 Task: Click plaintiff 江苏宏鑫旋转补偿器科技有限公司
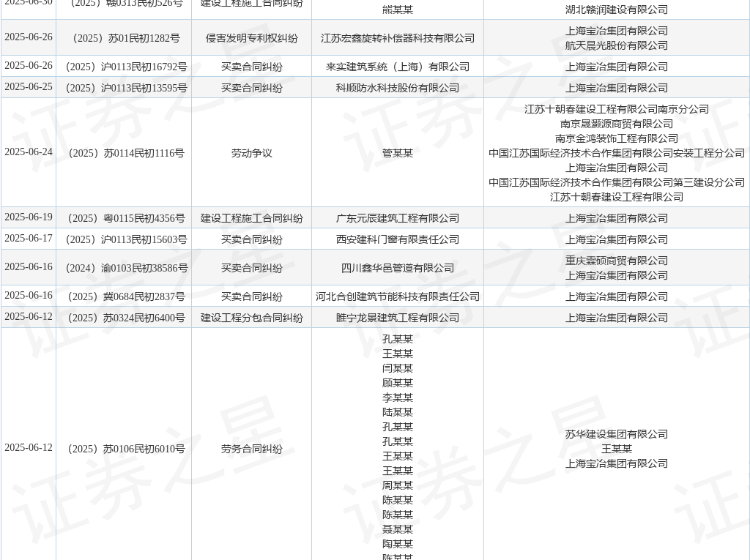click(398, 38)
